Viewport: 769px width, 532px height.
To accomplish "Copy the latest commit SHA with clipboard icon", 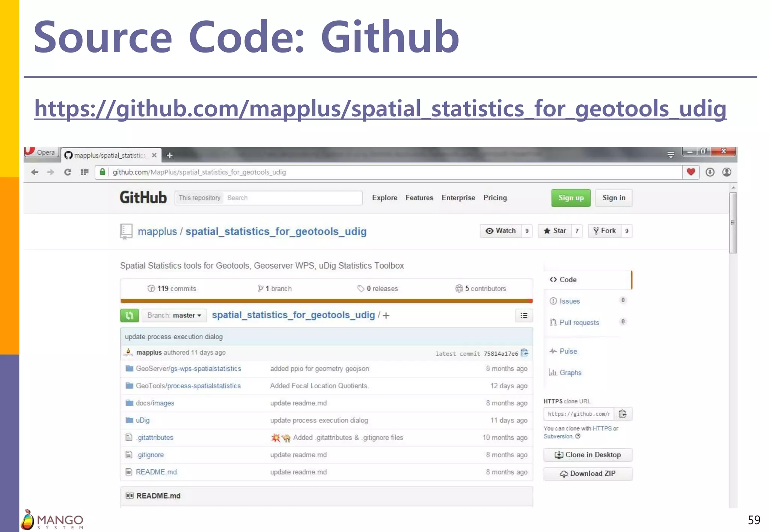I will 525,353.
